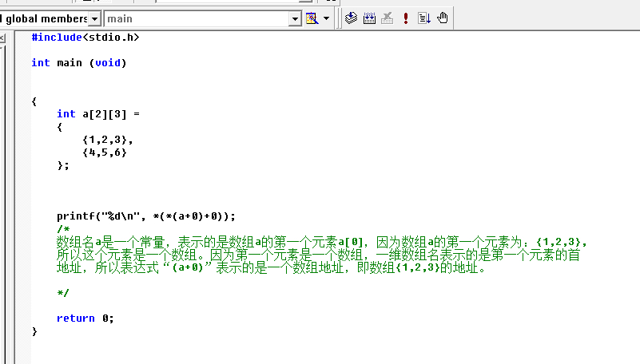Open the WizardBar actions dropdown arrow
Viewport: 640px width, 364px height.
tap(326, 18)
